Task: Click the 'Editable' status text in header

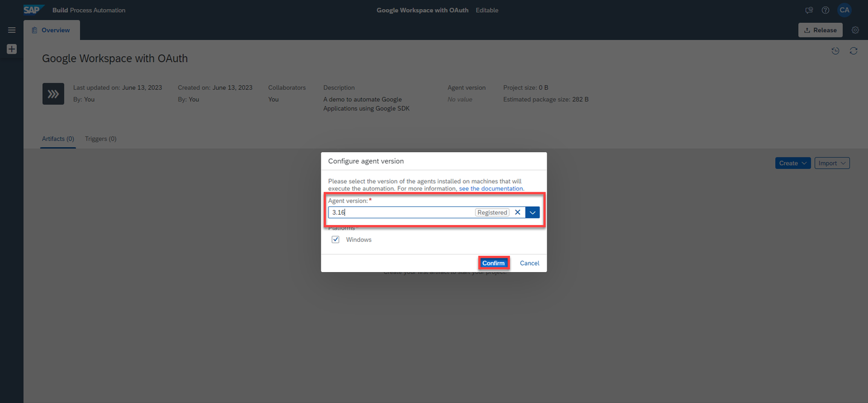Action: (487, 10)
